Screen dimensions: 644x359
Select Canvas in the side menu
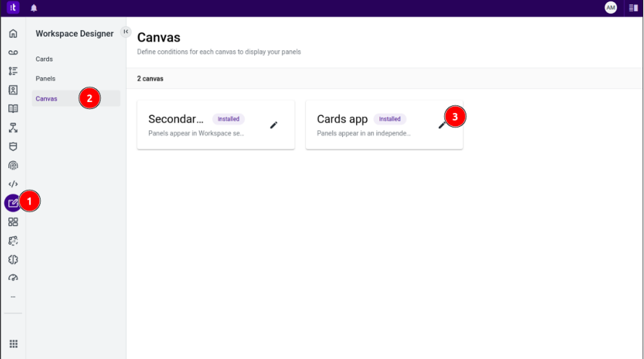(47, 99)
